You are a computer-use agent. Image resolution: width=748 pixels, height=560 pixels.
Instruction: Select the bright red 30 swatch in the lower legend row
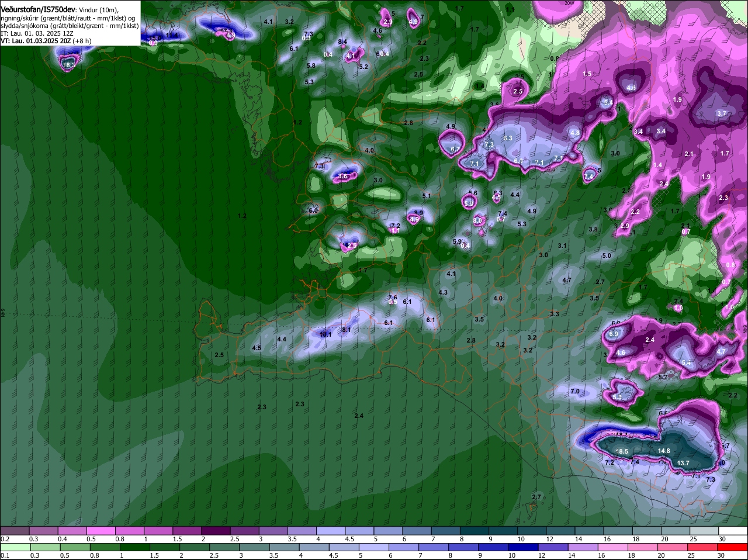tap(733, 548)
